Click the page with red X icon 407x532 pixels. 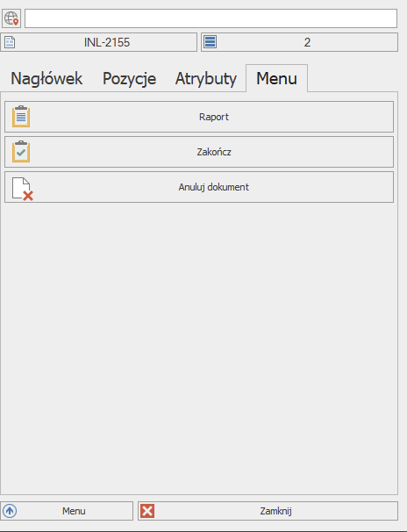pos(23,189)
